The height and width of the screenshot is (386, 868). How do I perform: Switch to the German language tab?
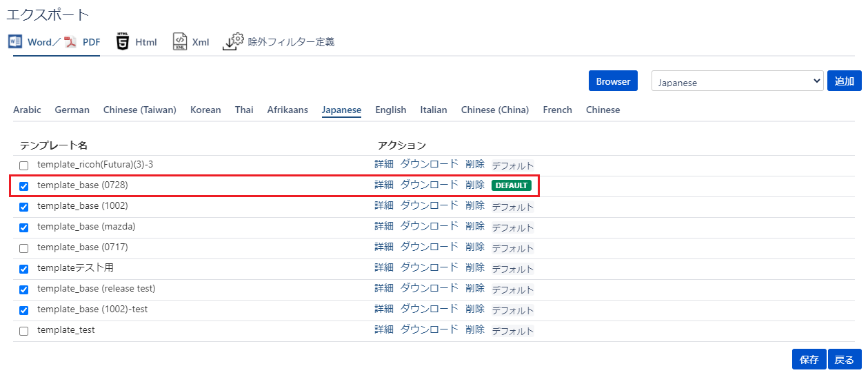click(x=72, y=110)
